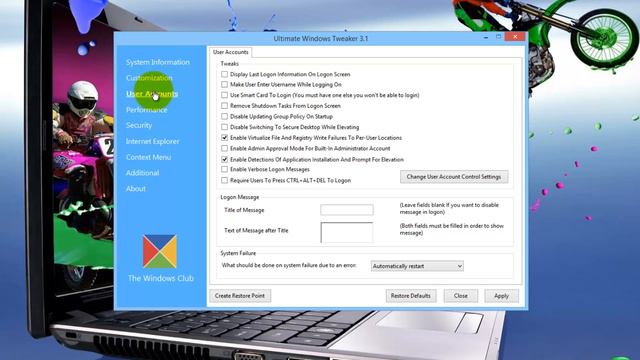This screenshot has height=360, width=640.
Task: Open Context Menu section
Action: (148, 157)
